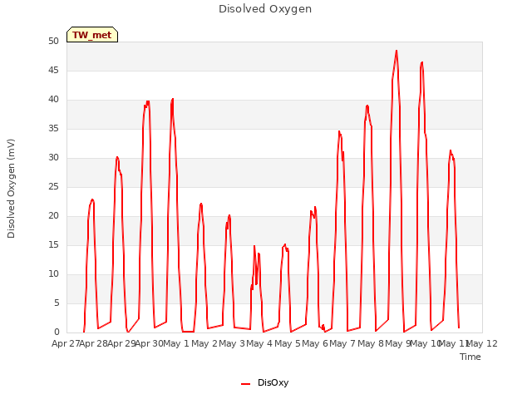Click the 'May 12' x-axis date label
This screenshot has height=399, width=532.
click(x=482, y=343)
